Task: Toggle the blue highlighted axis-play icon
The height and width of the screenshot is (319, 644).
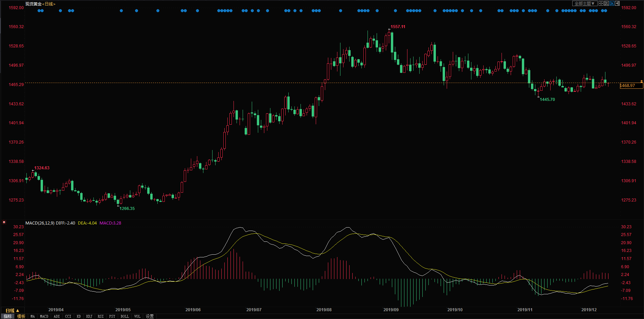Action: (612, 3)
